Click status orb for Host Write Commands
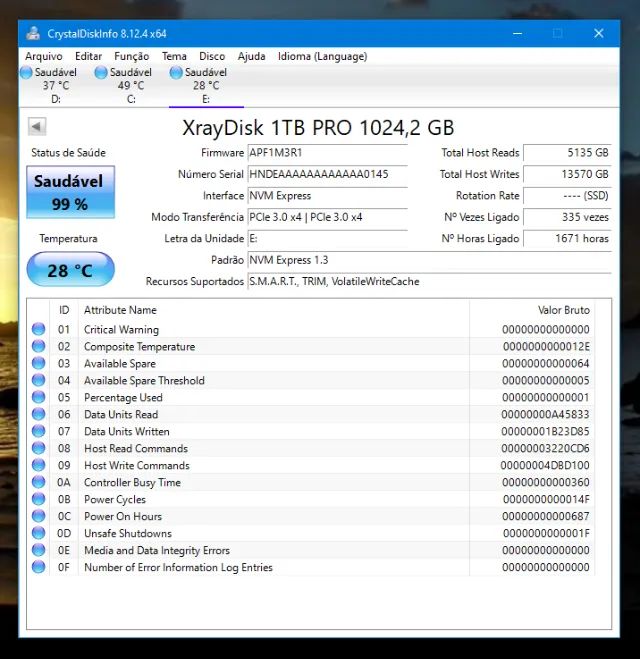The width and height of the screenshot is (640, 659). click(39, 465)
